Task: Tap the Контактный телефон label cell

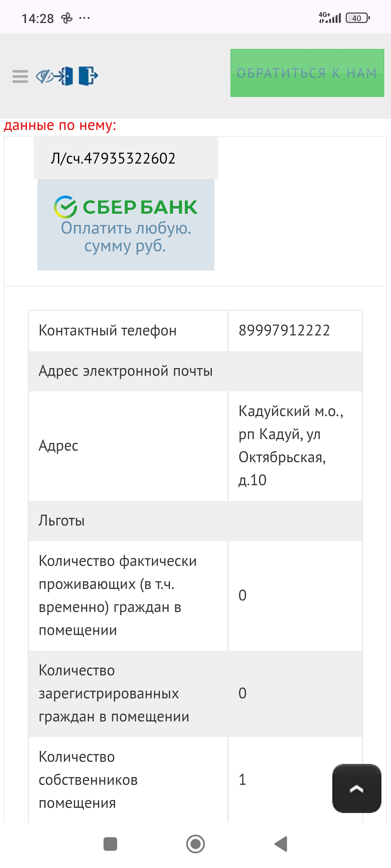Action: click(108, 331)
